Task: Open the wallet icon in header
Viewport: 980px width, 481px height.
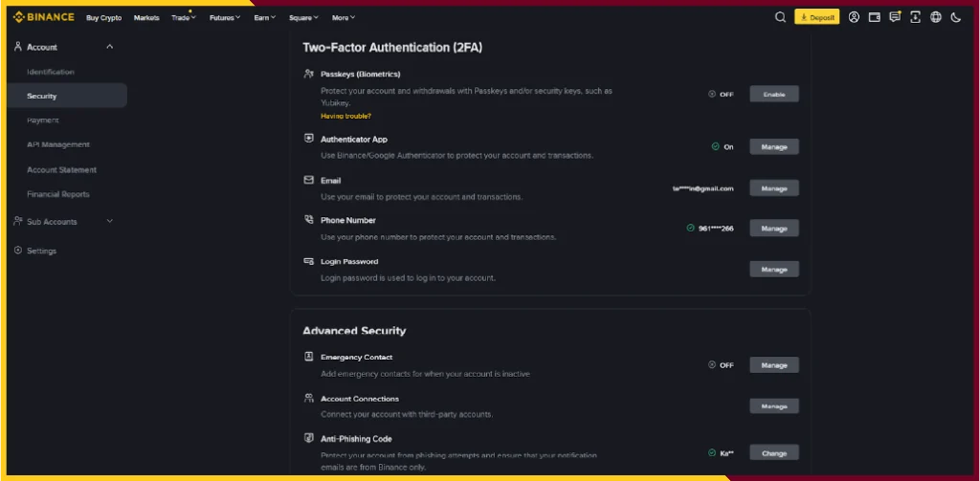Action: 875,17
